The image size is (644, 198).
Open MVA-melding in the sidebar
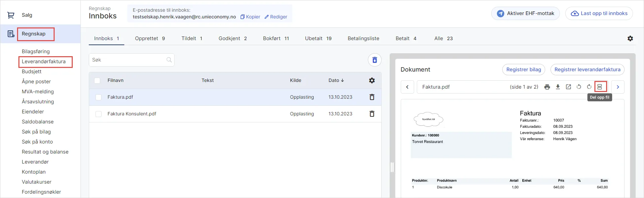click(38, 92)
